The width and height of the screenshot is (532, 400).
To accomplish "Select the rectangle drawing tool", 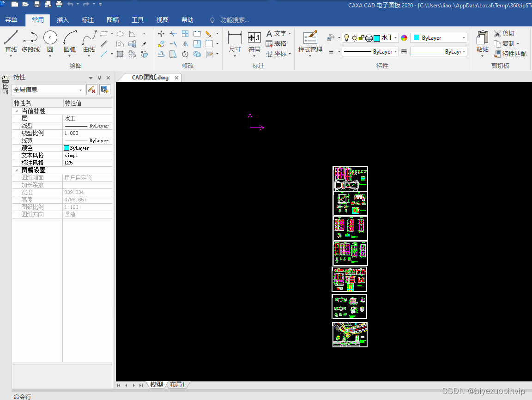I will coord(104,34).
